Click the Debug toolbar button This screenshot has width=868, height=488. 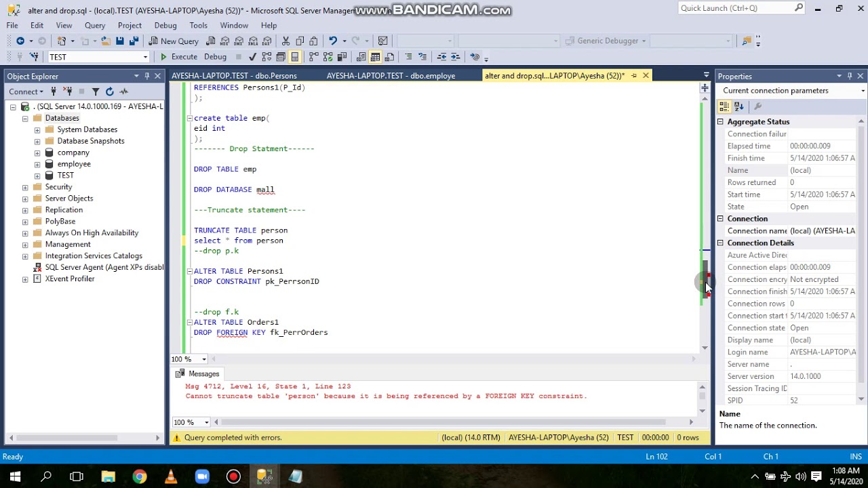(x=215, y=57)
